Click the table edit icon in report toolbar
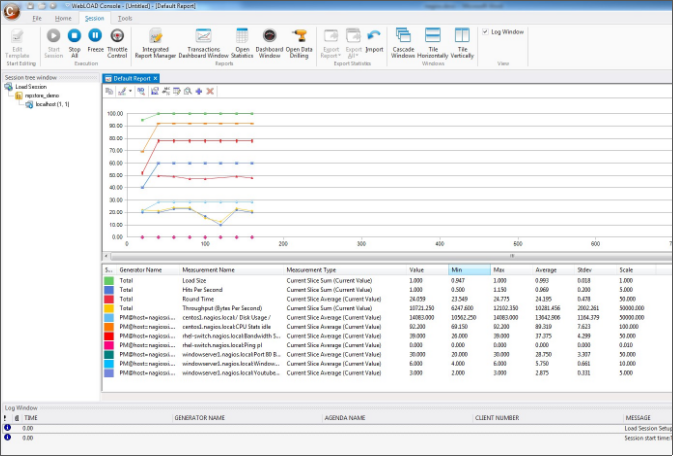This screenshot has height=456, width=673. [x=176, y=91]
